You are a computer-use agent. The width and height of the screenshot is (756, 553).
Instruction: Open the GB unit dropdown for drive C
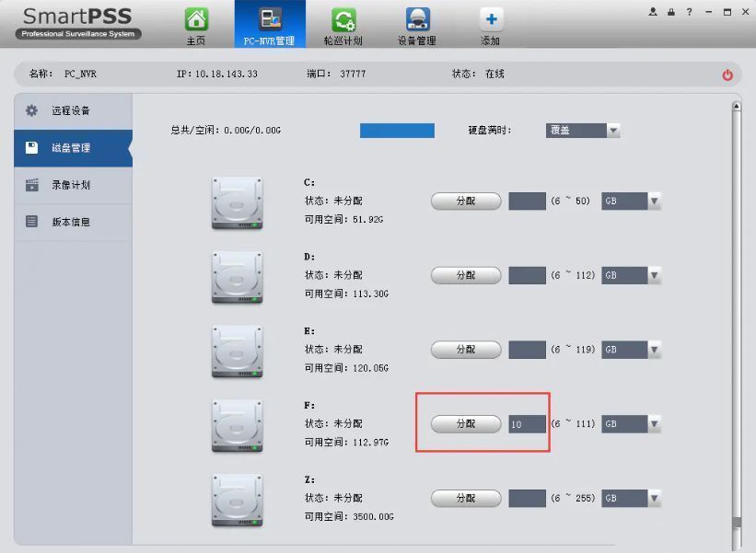point(655,201)
